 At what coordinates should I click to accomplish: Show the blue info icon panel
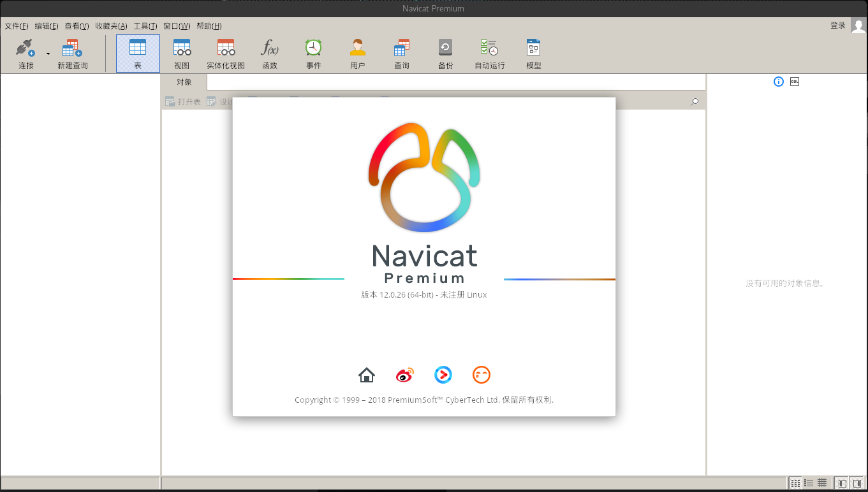[778, 82]
